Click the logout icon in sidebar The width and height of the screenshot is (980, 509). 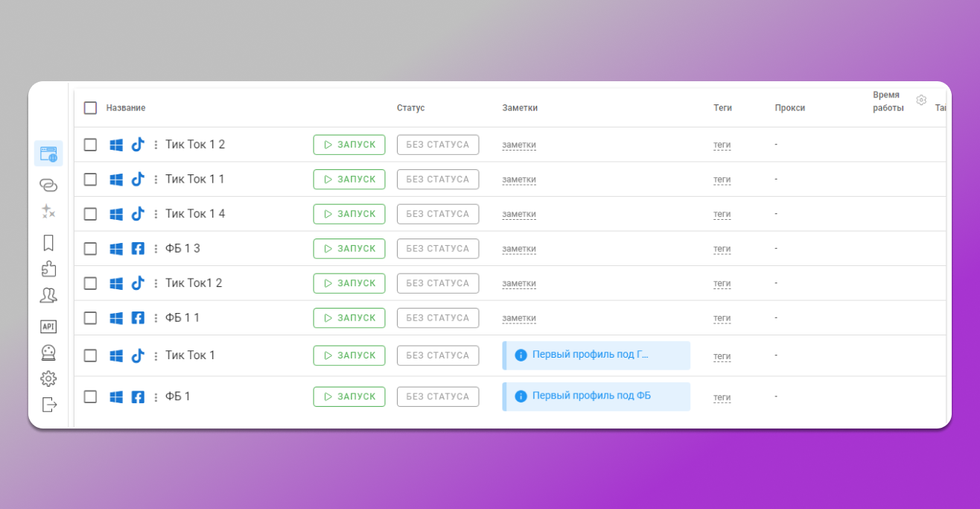point(48,405)
